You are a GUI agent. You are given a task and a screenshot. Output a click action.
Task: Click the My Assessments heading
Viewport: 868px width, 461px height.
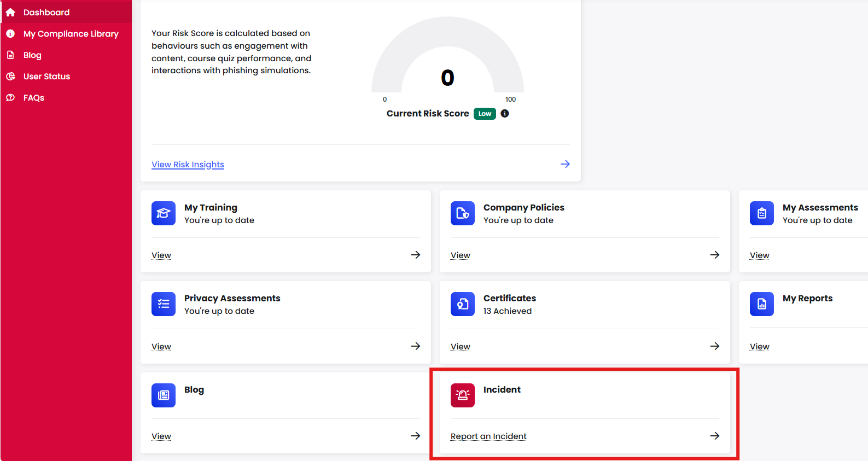pos(820,208)
